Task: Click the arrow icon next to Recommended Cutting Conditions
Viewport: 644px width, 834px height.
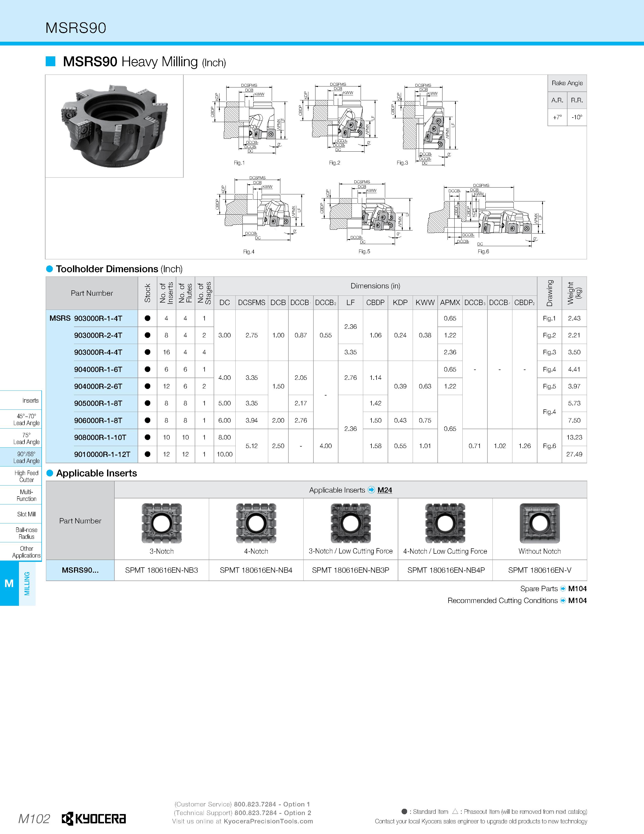Action: [x=563, y=601]
